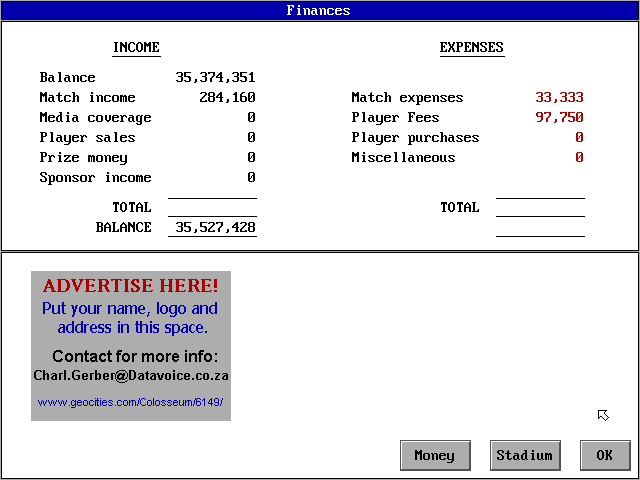
Task: Click the ADVERTISE HERE! banner headline
Action: [x=130, y=286]
